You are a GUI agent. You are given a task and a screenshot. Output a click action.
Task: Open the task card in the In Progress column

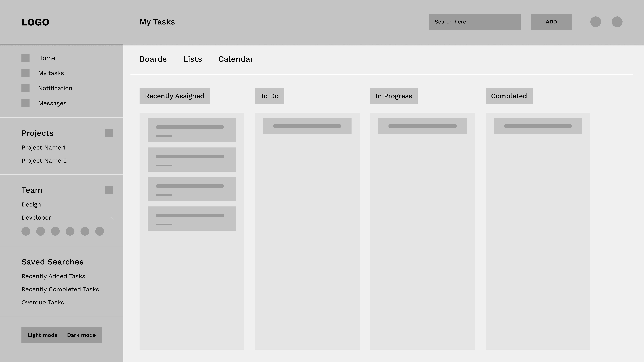[423, 126]
